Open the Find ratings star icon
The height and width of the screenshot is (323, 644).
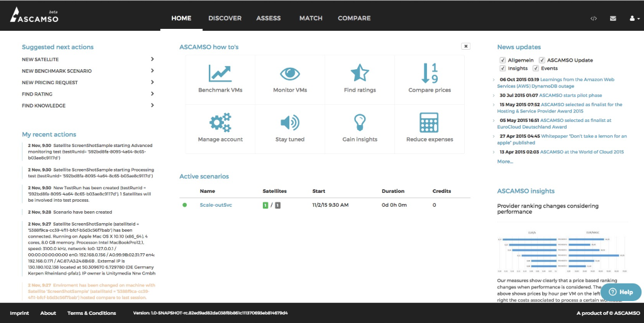point(360,73)
